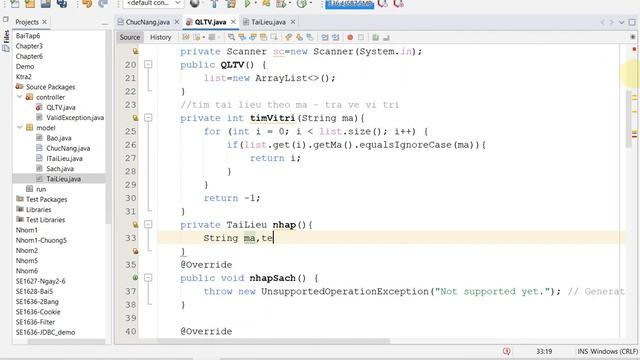The image size is (640, 360).
Task: Click the globe browser icon in toolbar
Action: point(195,4)
